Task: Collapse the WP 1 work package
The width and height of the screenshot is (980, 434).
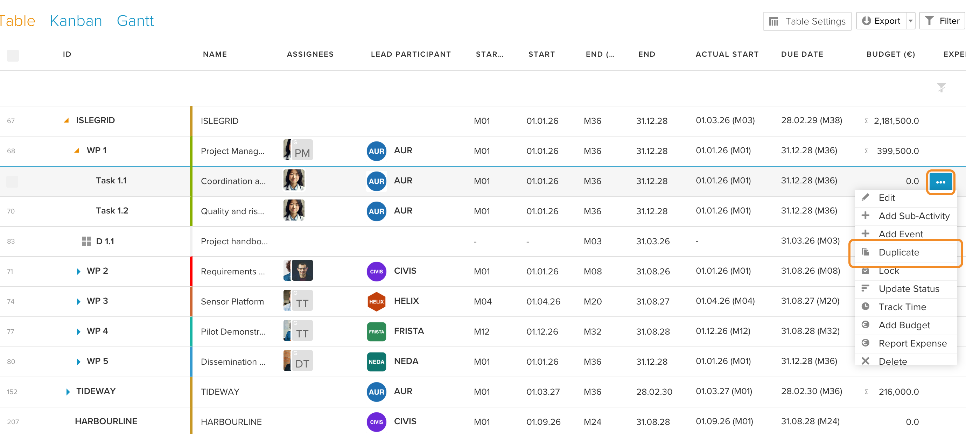Action: (77, 150)
